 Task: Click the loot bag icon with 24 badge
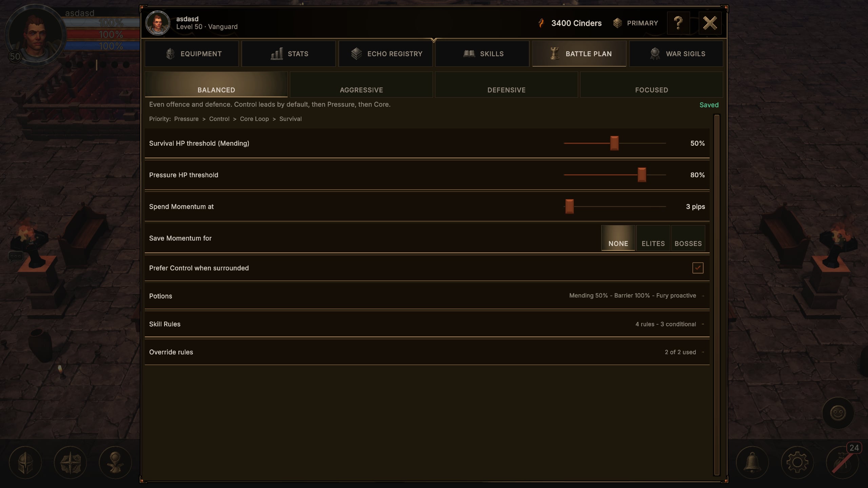coord(842,462)
